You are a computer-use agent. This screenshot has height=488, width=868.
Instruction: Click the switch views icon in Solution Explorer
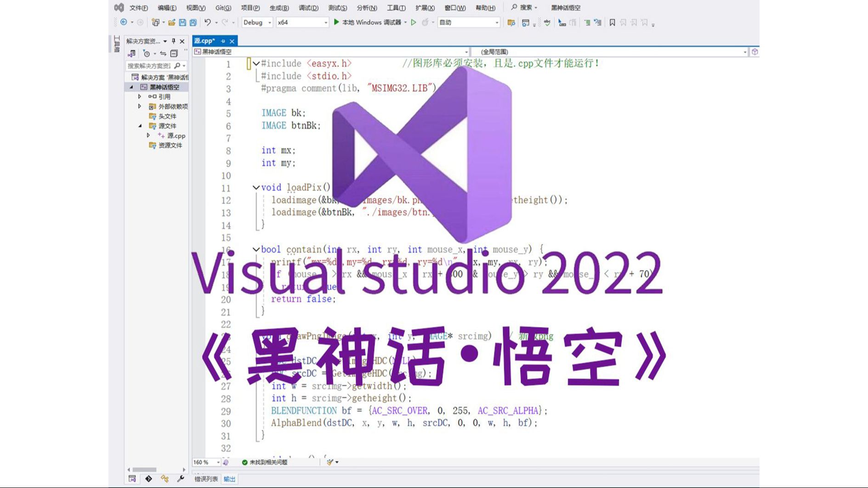132,53
